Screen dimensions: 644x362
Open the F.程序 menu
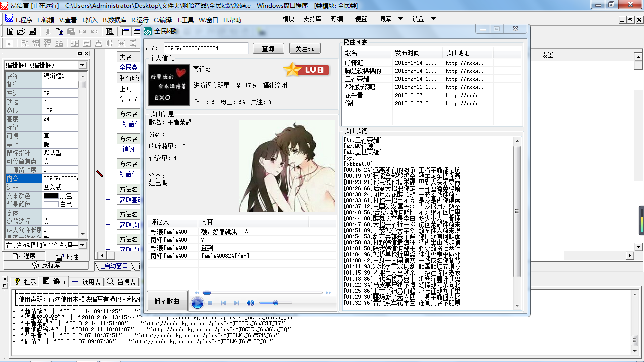[24, 20]
